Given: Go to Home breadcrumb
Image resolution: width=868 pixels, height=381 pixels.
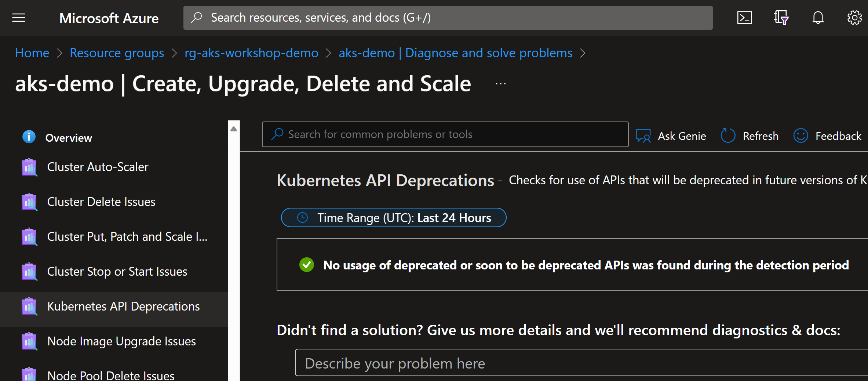Looking at the screenshot, I should point(32,53).
